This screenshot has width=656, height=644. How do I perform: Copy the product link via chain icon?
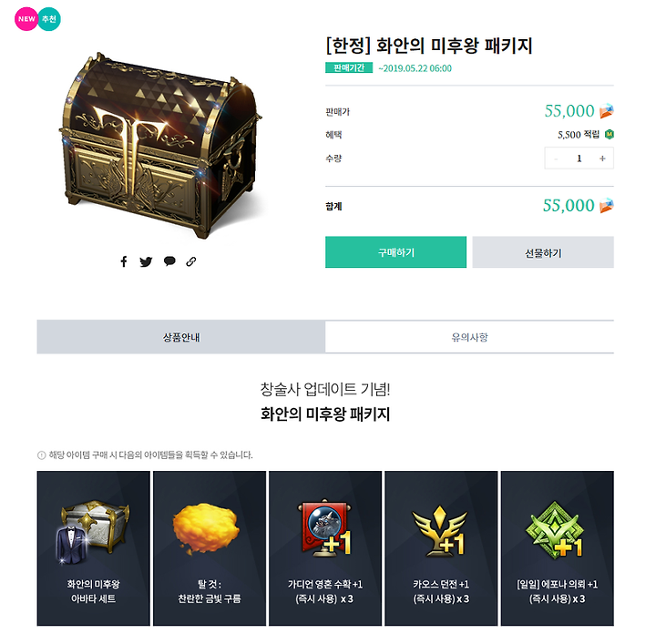point(191,261)
